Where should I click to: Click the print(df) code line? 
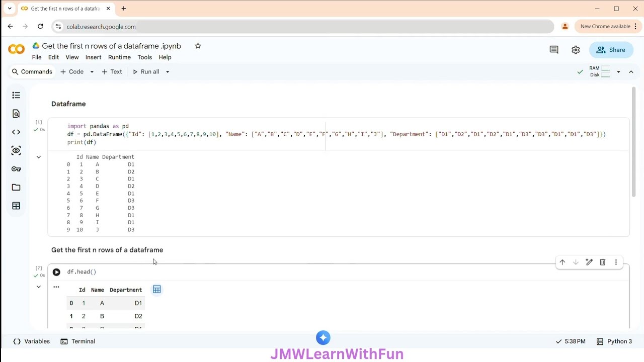(x=82, y=142)
